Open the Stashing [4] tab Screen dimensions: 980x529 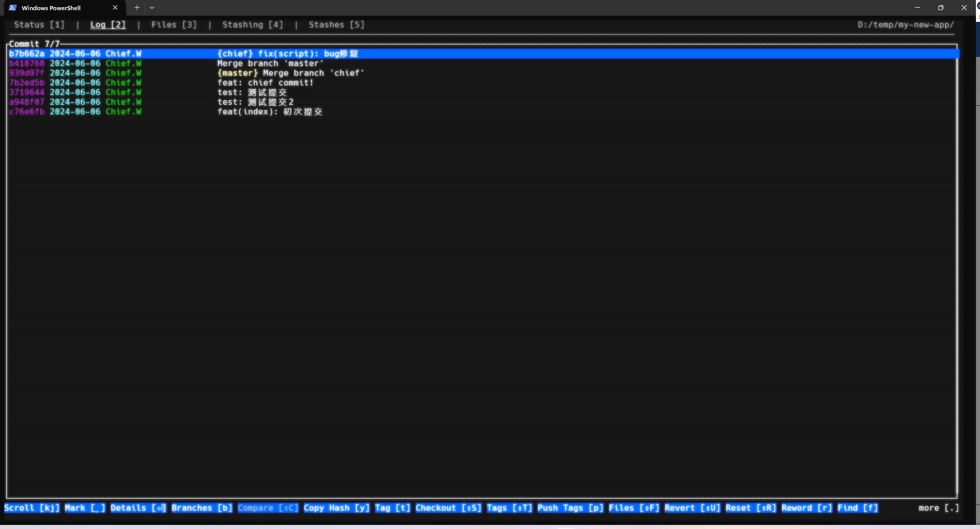(x=253, y=25)
